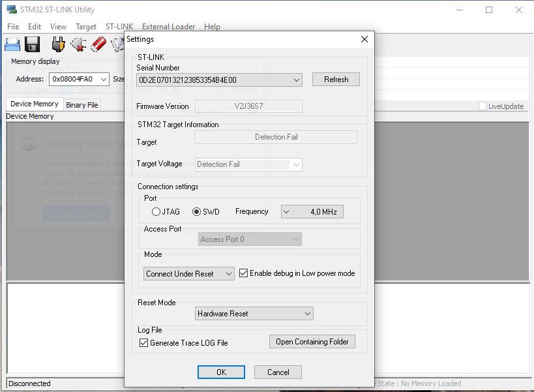Click the STM32 ST-LINK Utility title bar icon

click(x=12, y=9)
